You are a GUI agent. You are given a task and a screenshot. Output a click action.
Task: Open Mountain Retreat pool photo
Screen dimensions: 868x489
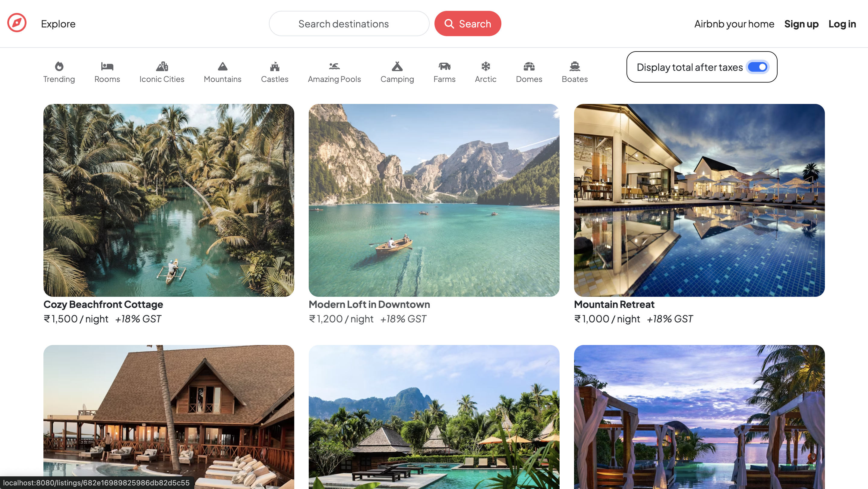click(x=699, y=200)
